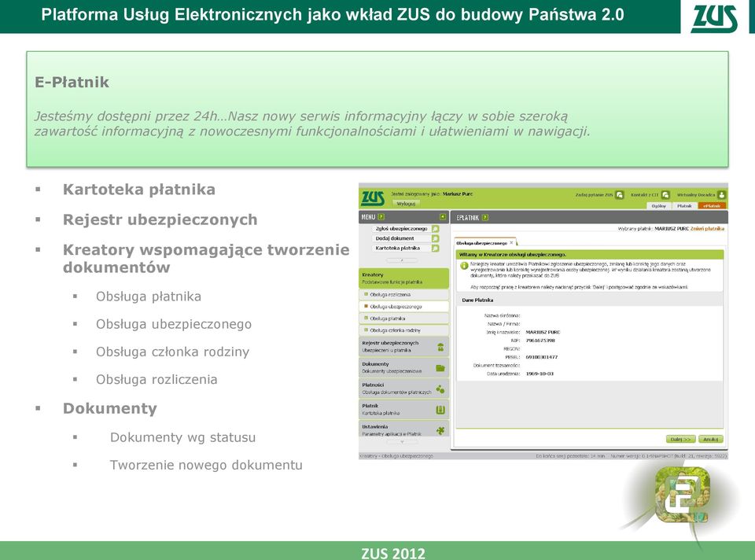Open the 'Płatności' menu section
755x560 pixels.
click(404, 389)
